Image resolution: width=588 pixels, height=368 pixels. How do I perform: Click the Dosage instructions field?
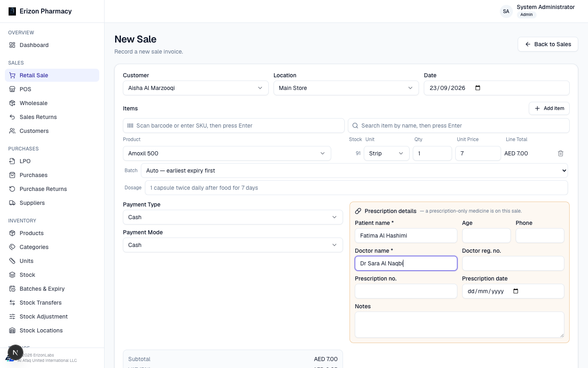pos(356,188)
